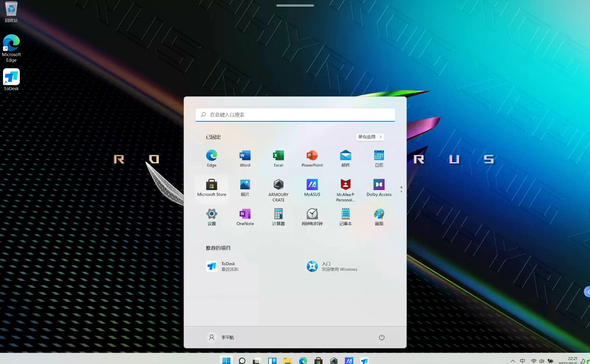Open McAfee Personal Security app
The height and width of the screenshot is (364, 590).
pos(345,188)
